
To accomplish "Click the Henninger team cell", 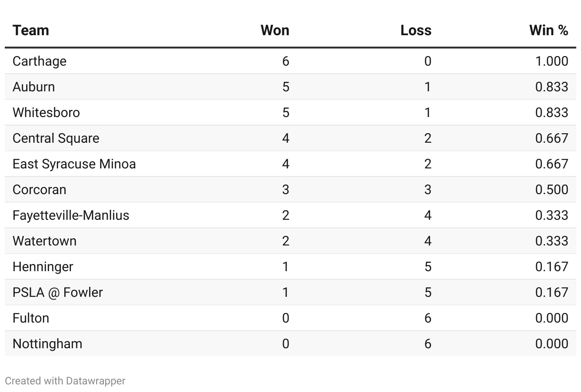I will click(x=43, y=267).
